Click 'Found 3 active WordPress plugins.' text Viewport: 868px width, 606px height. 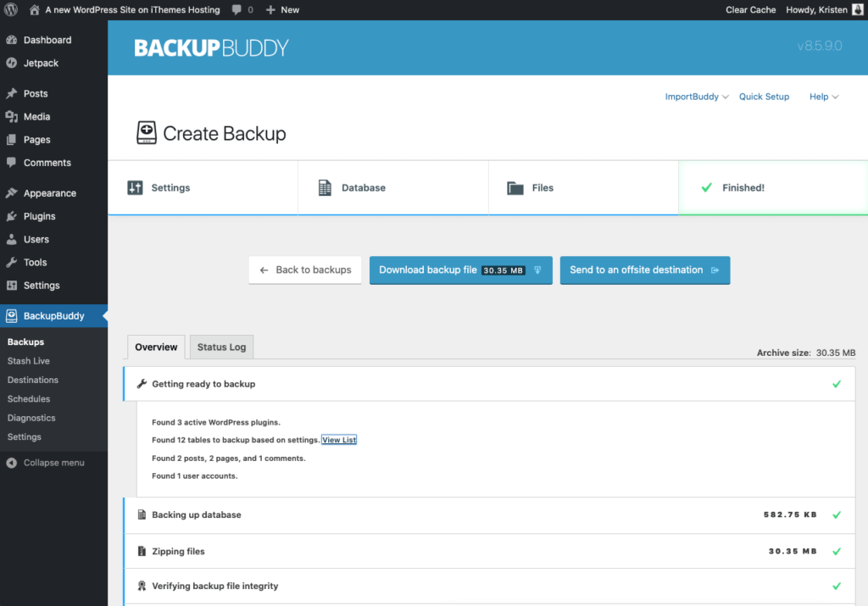pos(216,422)
